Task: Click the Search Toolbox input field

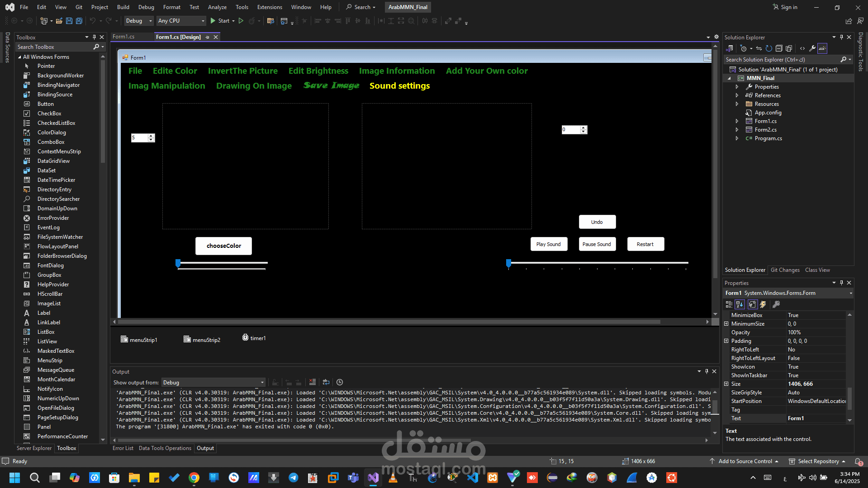Action: coord(54,47)
